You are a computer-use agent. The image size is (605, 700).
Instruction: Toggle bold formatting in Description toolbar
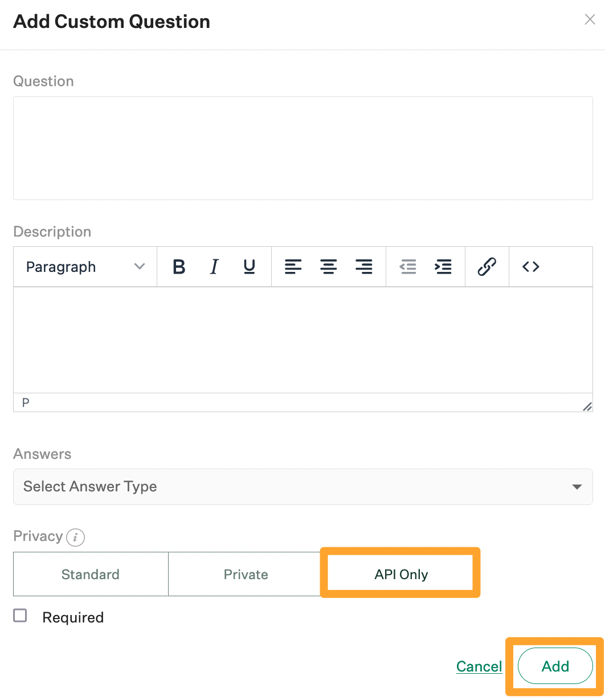tap(179, 267)
